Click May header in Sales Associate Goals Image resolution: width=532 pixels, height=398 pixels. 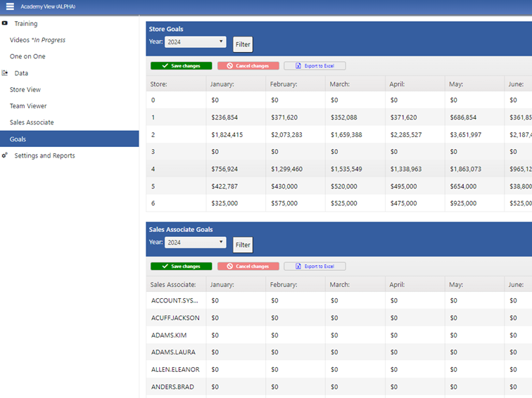point(475,284)
